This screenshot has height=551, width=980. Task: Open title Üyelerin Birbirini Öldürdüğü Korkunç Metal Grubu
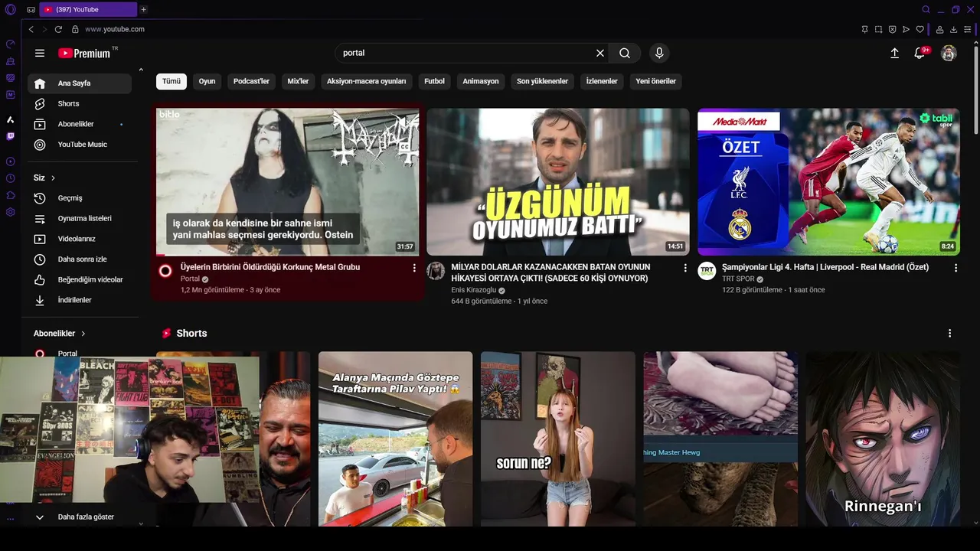270,267
